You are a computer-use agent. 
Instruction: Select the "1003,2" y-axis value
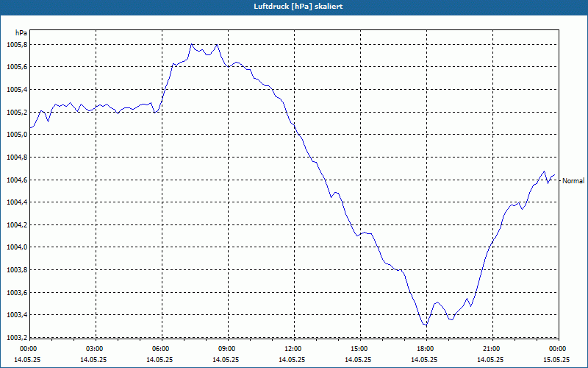coord(17,337)
